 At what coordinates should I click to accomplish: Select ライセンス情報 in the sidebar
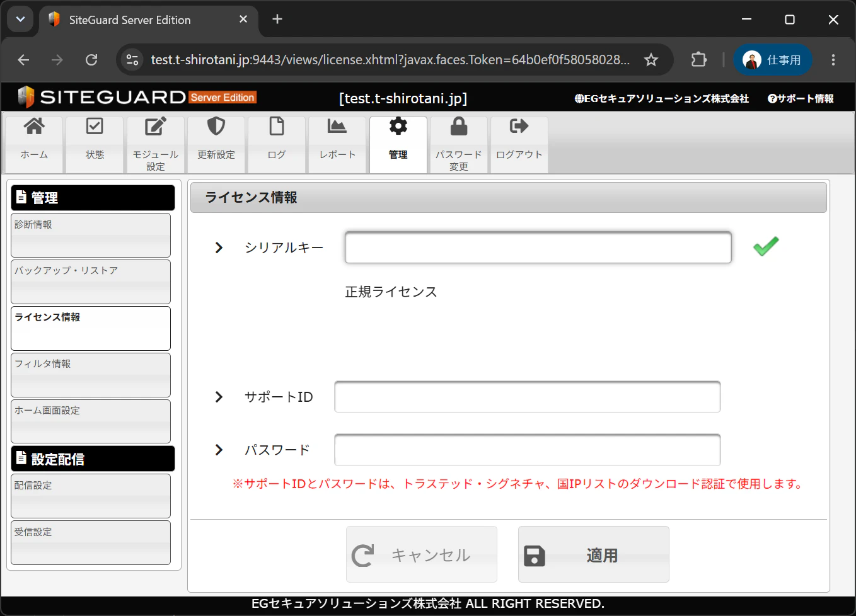tap(91, 328)
